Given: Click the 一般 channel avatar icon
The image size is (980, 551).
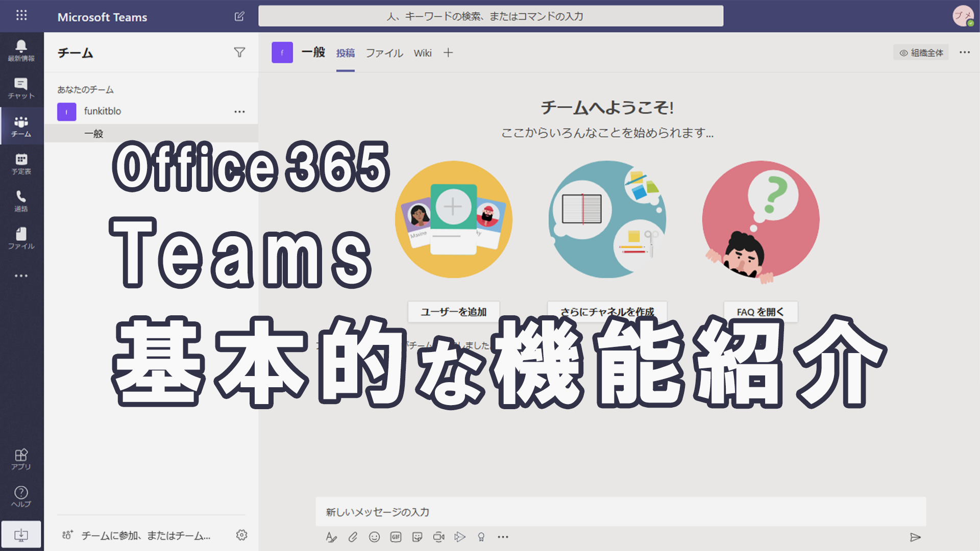Looking at the screenshot, I should coord(282,53).
